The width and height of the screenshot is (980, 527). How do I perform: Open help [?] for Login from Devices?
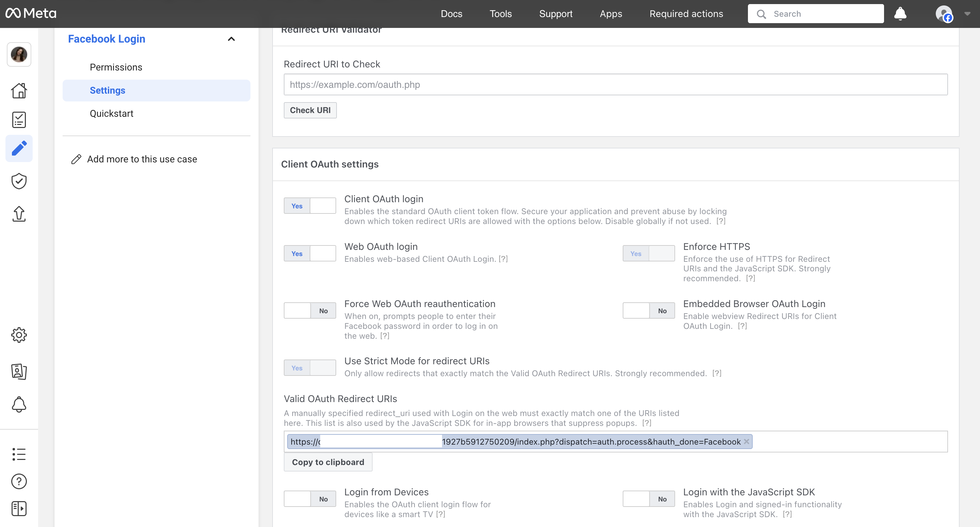[x=441, y=514]
